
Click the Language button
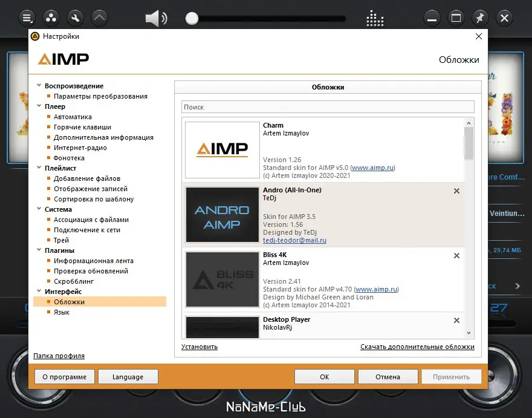click(128, 377)
